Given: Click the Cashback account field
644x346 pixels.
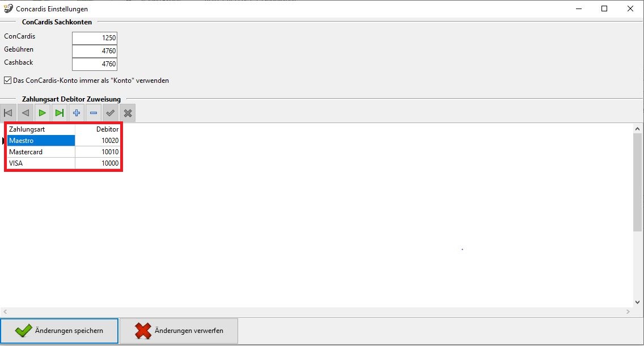Looking at the screenshot, I should [x=95, y=64].
